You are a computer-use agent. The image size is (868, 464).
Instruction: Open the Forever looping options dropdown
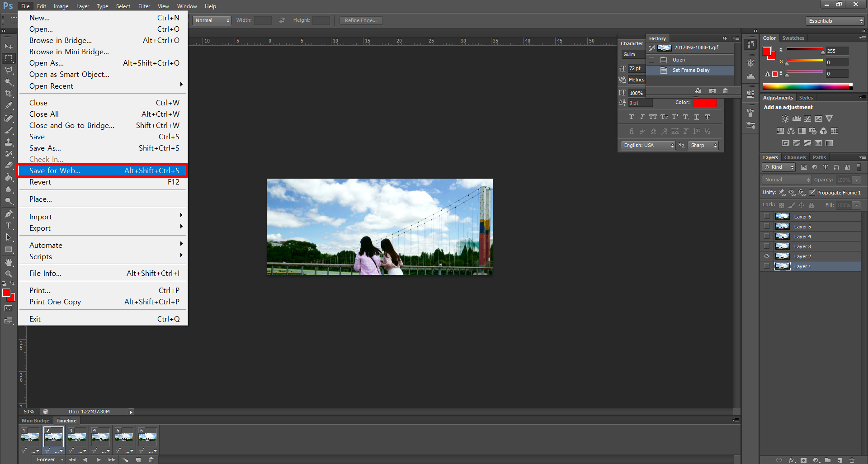click(50, 459)
